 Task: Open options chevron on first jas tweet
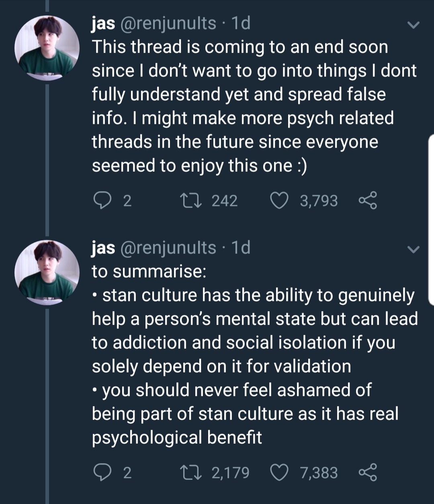click(x=413, y=25)
